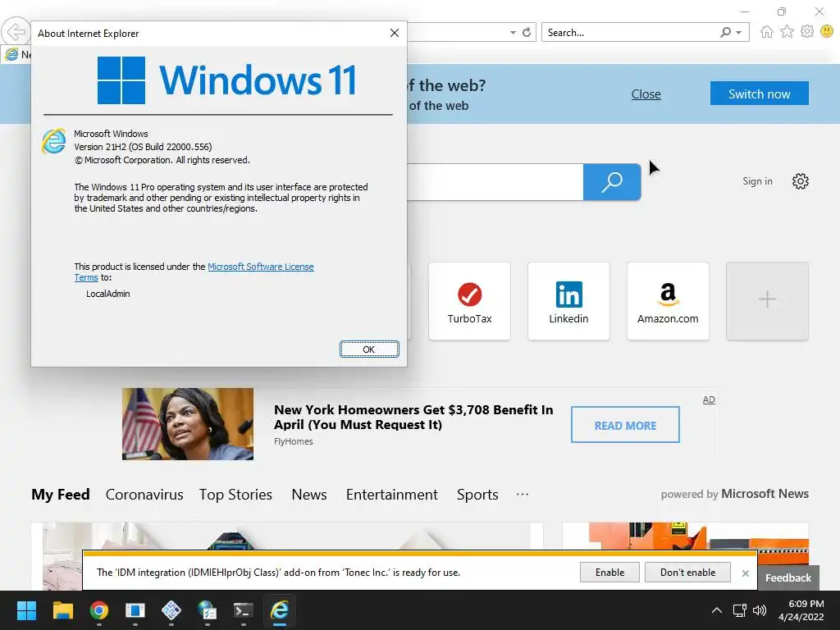Go to the Home page icon

(x=767, y=32)
